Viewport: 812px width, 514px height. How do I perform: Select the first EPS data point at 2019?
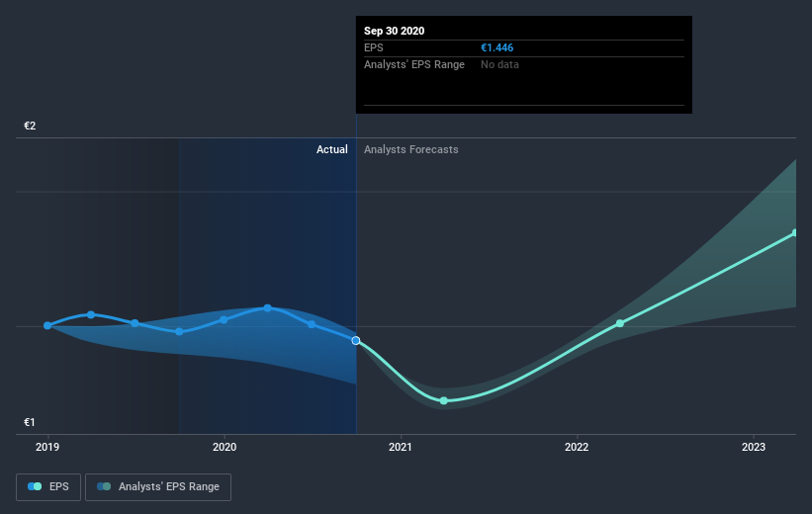pyautogui.click(x=47, y=325)
